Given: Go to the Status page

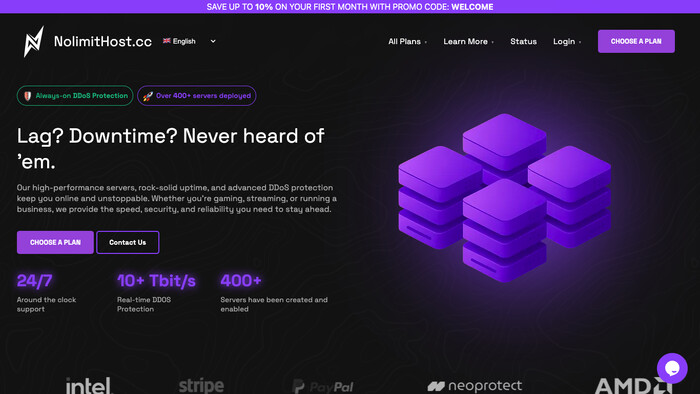Looking at the screenshot, I should pyautogui.click(x=523, y=41).
